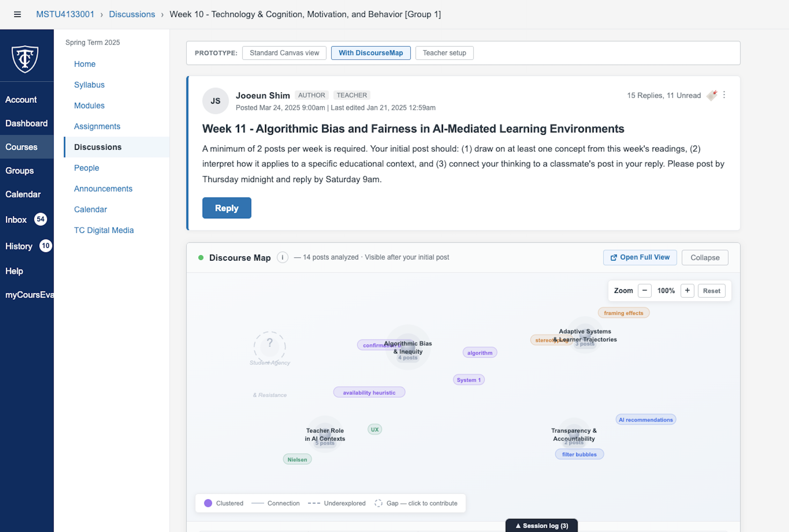
Task: Click Reply to the Week 11 discussion
Action: click(227, 208)
